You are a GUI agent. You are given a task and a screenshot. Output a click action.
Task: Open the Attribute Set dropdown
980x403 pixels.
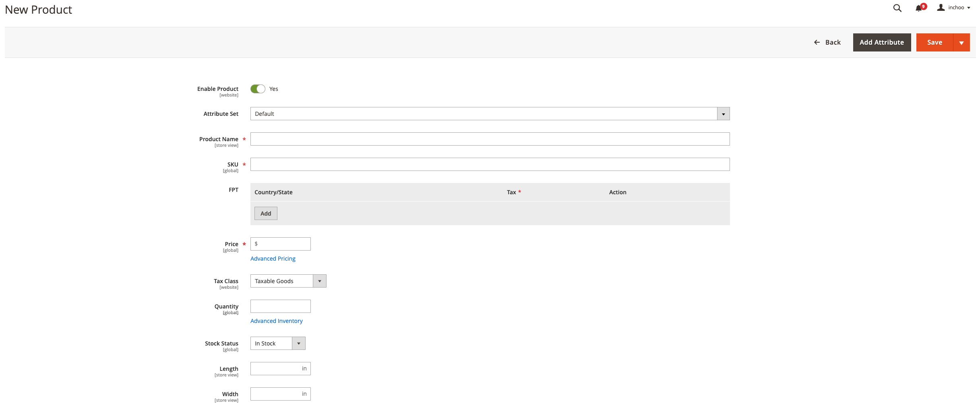(x=490, y=114)
